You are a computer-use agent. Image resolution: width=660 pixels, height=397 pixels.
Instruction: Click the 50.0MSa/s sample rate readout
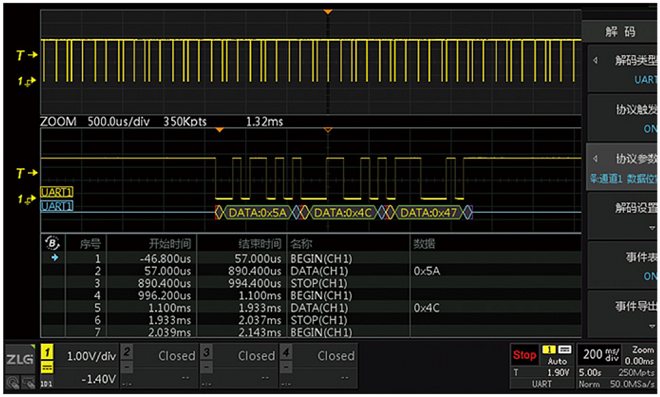(x=633, y=384)
